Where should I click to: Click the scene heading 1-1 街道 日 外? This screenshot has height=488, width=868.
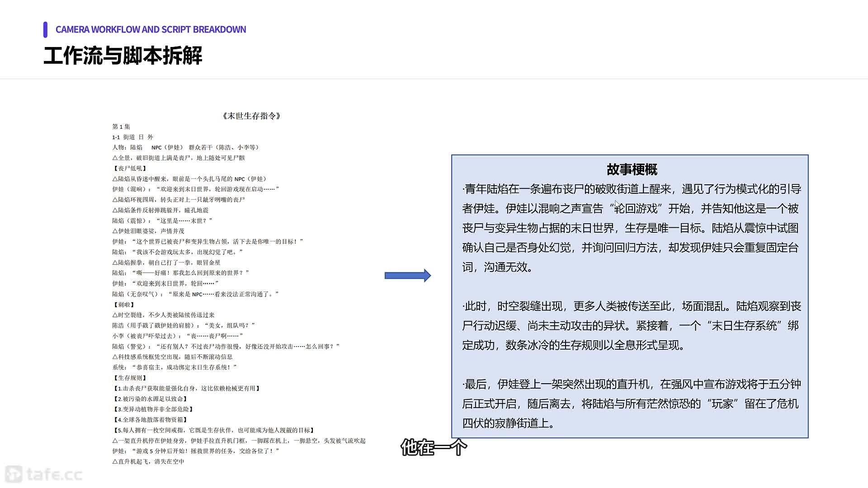pos(133,137)
